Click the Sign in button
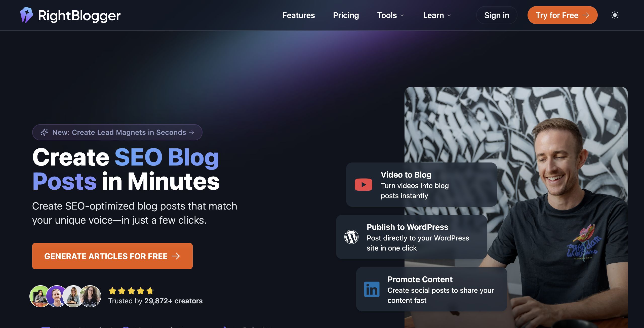The image size is (644, 328). pyautogui.click(x=497, y=15)
